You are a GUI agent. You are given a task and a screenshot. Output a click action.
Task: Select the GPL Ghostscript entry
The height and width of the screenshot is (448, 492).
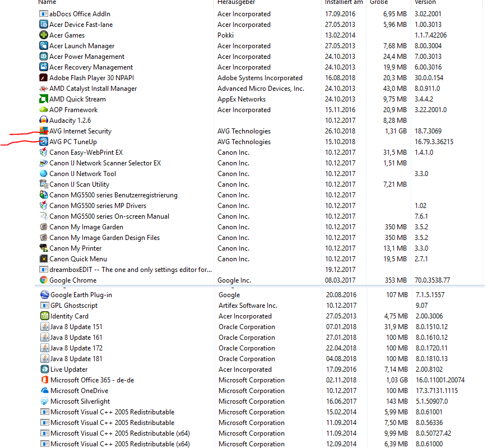pyautogui.click(x=74, y=305)
